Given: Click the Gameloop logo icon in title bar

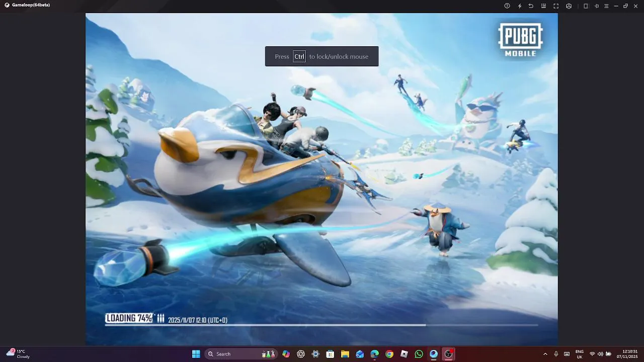Looking at the screenshot, I should [x=7, y=5].
